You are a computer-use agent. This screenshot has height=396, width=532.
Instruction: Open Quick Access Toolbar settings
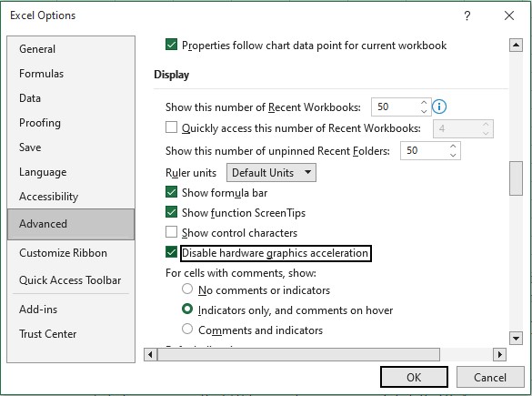[71, 280]
